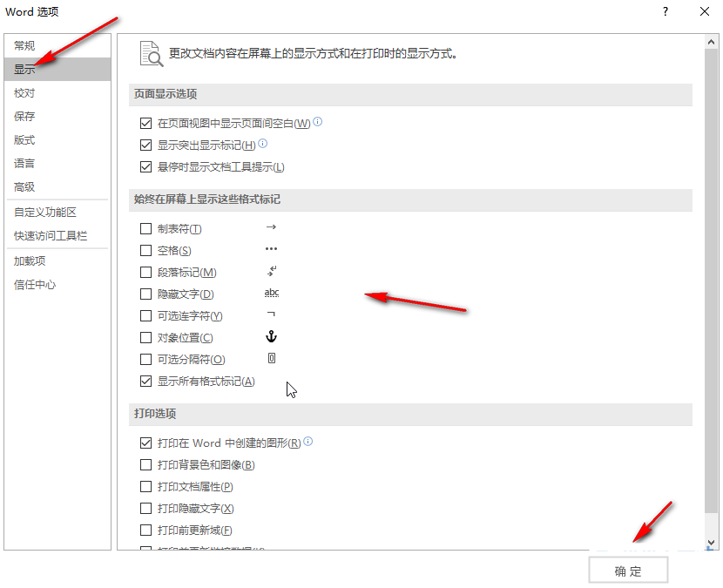Enable 打印背景色和图像 option
This screenshot has width=723, height=588.
coord(146,464)
